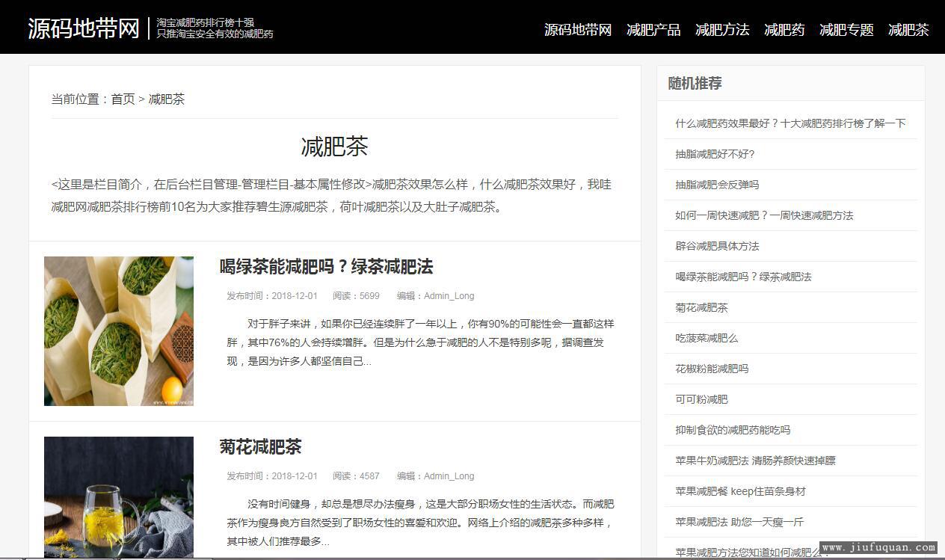Click 发布时间：2018-12-01 under the 菊花减肥茶 article
Screen dimensions: 945x560
[272, 476]
